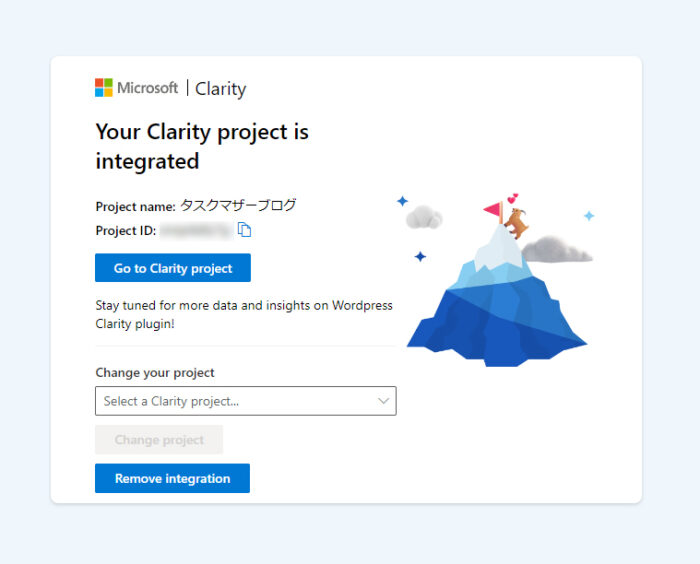Click the blue star above the left cloud
The width and height of the screenshot is (700, 564).
[x=402, y=201]
